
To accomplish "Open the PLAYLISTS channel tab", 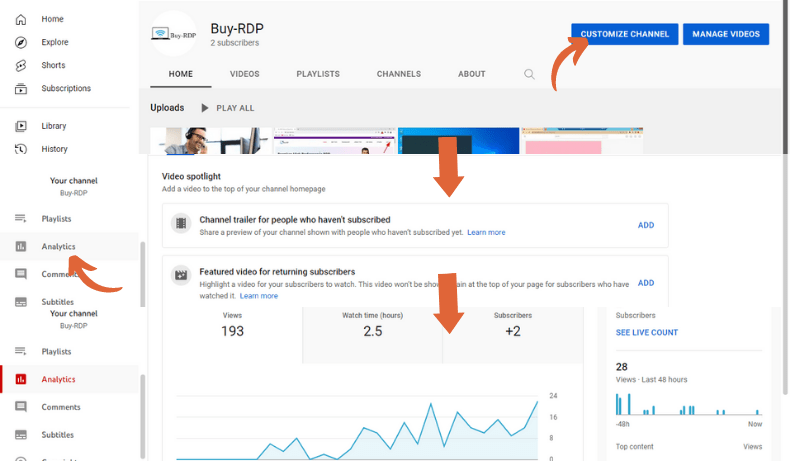I will pyautogui.click(x=318, y=74).
